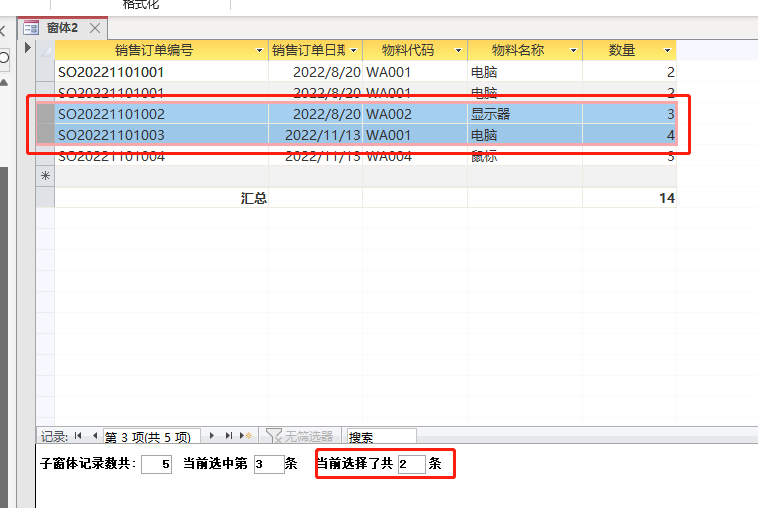Go to first record navigation button
The image size is (758, 508).
(78, 436)
